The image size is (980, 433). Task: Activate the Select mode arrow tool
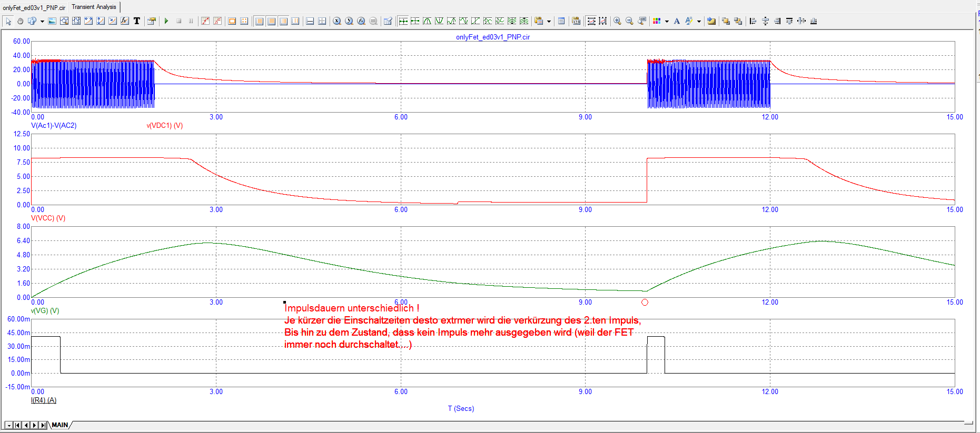pyautogui.click(x=8, y=21)
